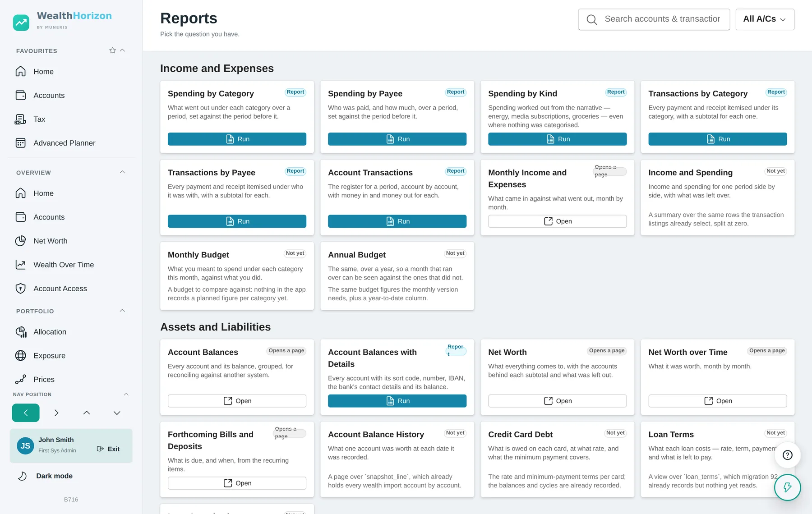
Task: Click the Account Access shield icon
Action: 21,289
